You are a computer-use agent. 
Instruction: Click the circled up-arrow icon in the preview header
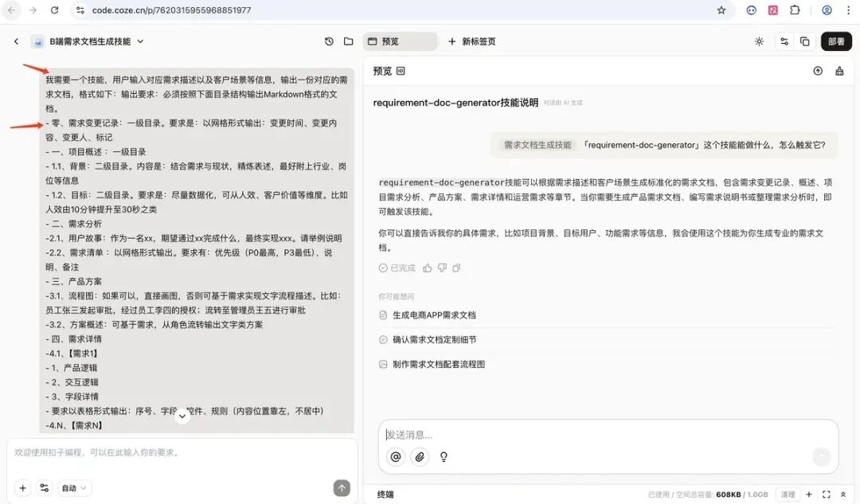pyautogui.click(x=818, y=71)
